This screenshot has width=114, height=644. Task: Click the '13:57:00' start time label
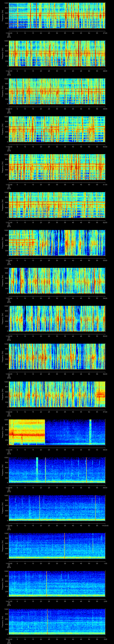[9, 450]
